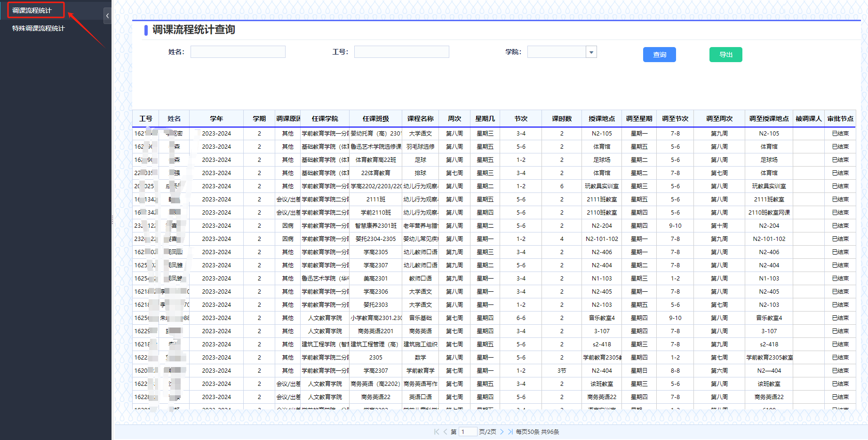Click the 工号 column header
Image resolution: width=868 pixels, height=440 pixels.
(x=146, y=119)
